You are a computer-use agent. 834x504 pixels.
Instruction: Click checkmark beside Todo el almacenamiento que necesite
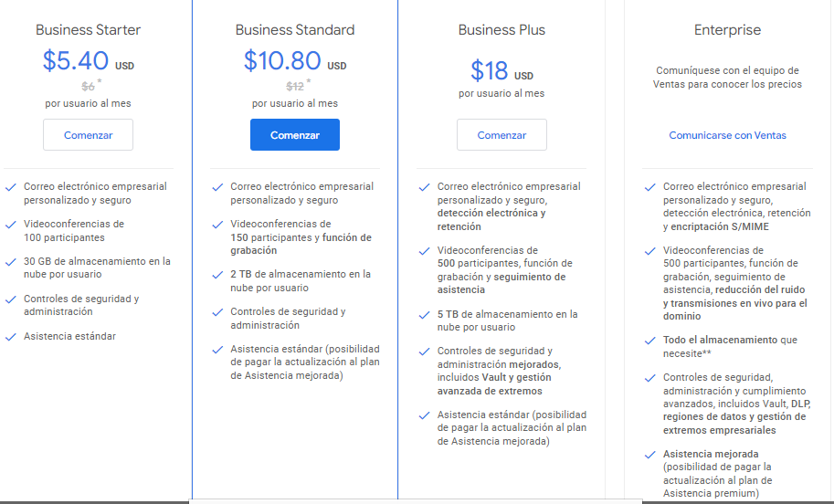point(649,340)
